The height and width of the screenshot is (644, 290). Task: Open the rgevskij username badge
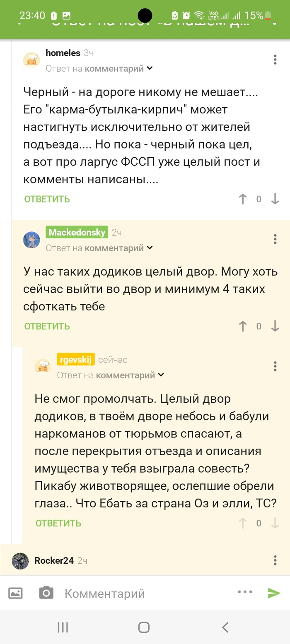(76, 360)
